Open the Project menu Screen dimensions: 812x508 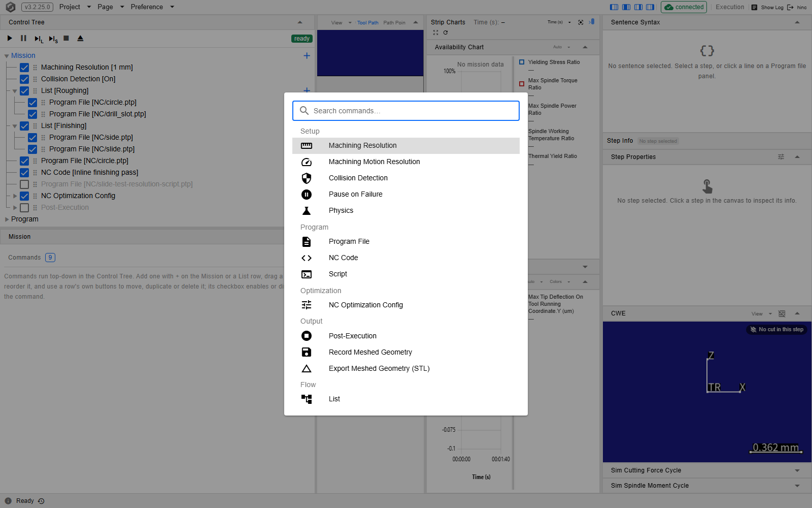[x=75, y=7]
